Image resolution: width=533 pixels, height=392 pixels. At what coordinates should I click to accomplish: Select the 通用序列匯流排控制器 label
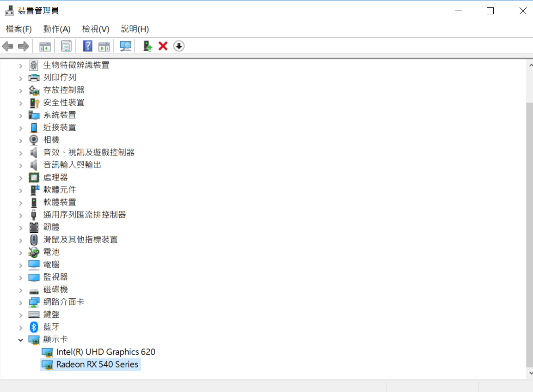pyautogui.click(x=84, y=215)
